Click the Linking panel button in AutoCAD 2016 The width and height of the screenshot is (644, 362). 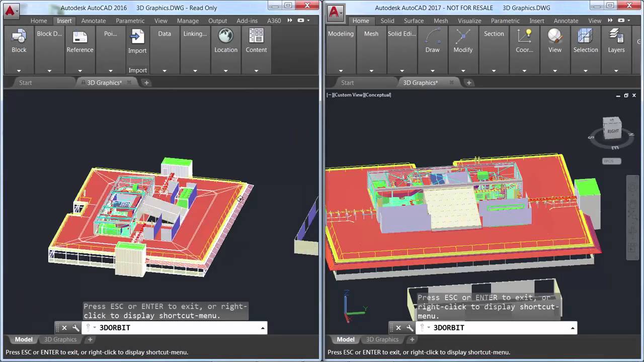[x=195, y=34]
